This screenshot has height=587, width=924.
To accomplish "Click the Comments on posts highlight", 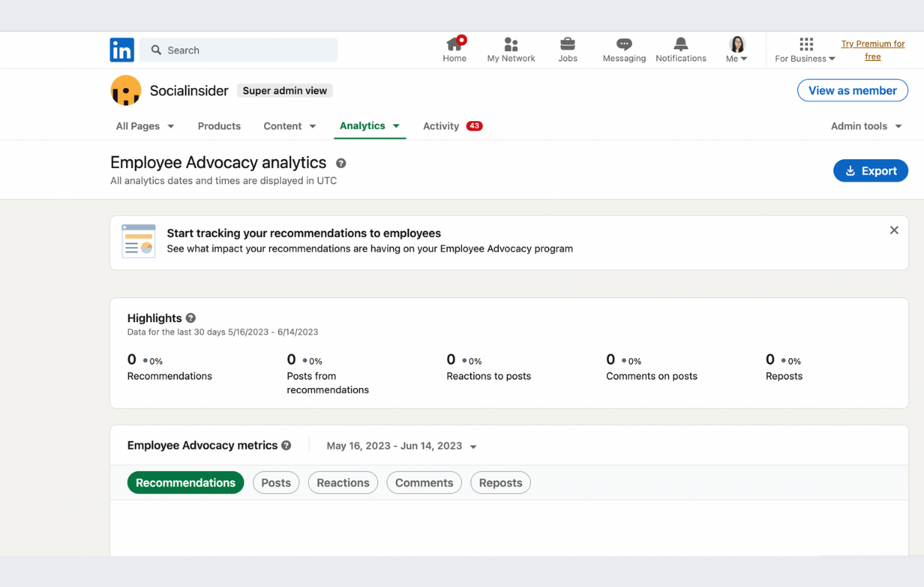I will pos(651,367).
